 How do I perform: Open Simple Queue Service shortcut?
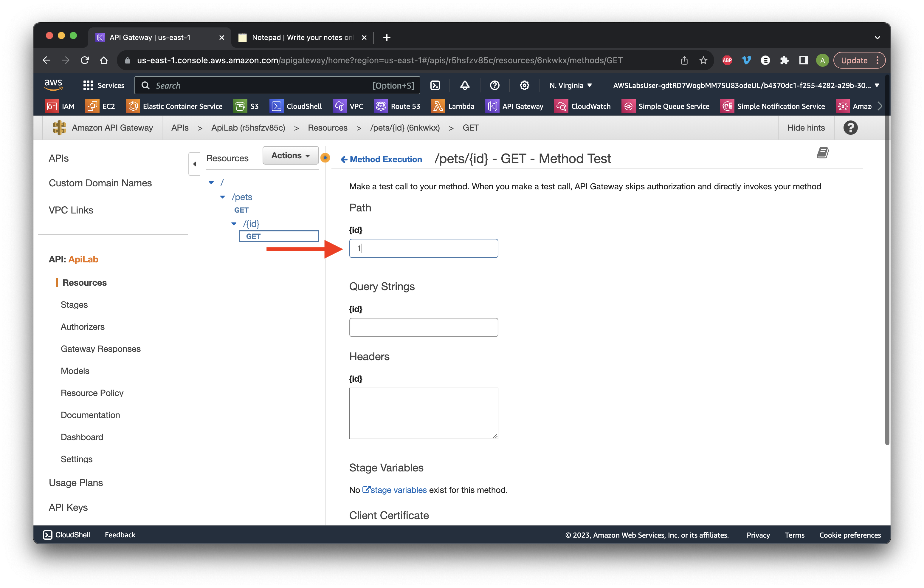[665, 106]
